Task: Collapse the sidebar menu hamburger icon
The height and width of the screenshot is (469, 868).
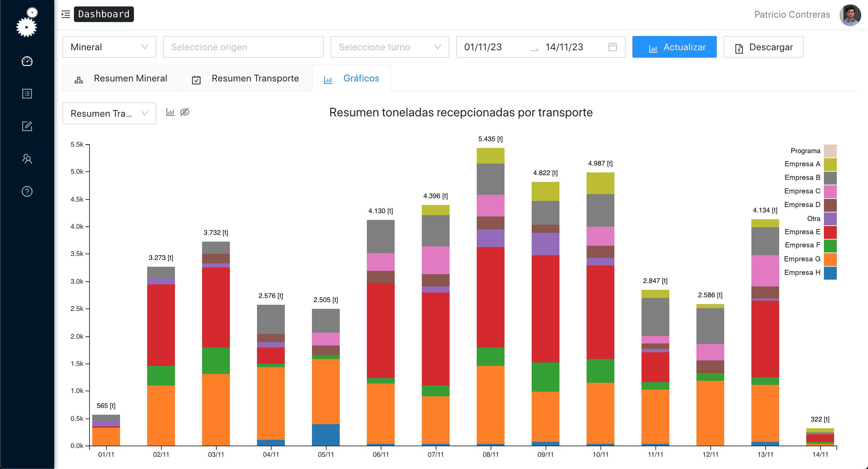Action: pyautogui.click(x=66, y=14)
